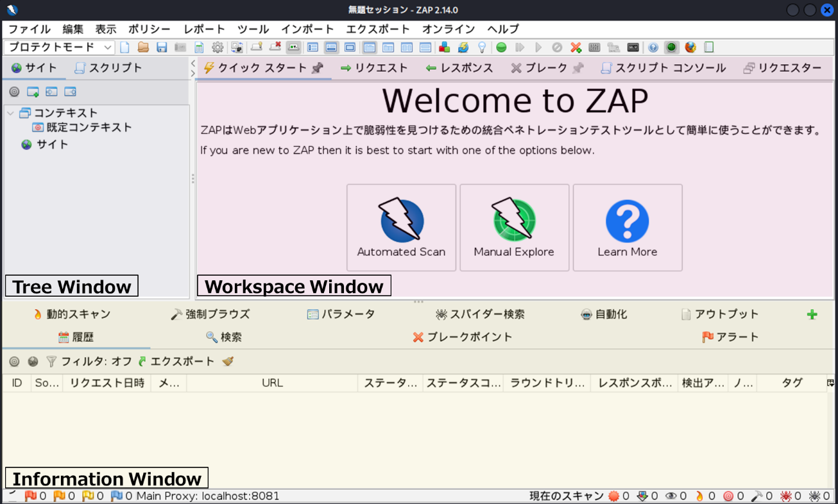Toggle the filter funnel in history panel

51,362
